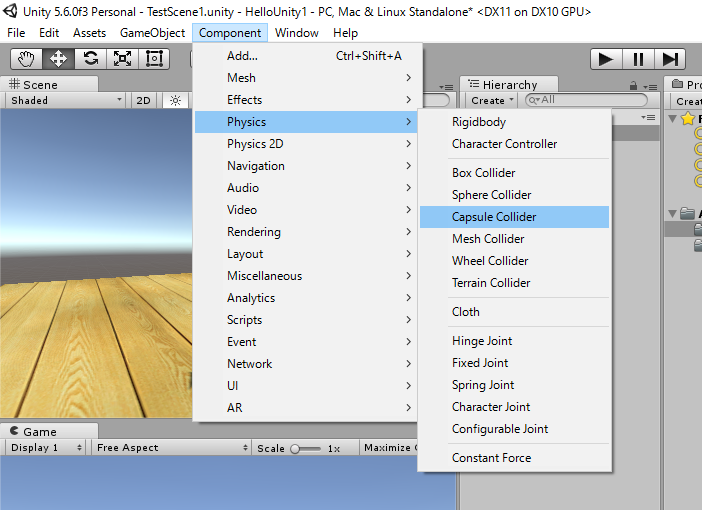The width and height of the screenshot is (702, 510).
Task: Open the Scripts submenu
Action: (x=306, y=319)
